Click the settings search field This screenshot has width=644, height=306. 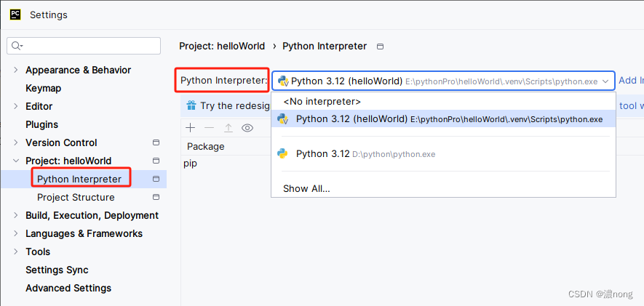(84, 46)
